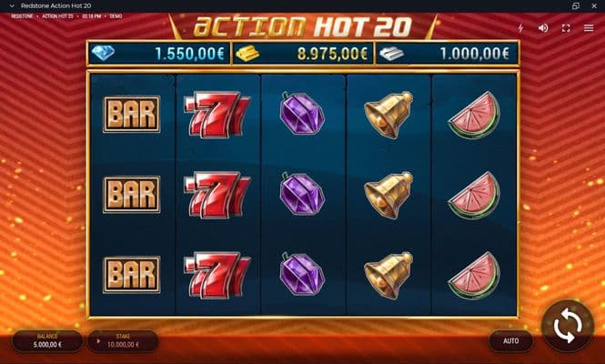
Task: Toggle fullscreen mode icon
Action: tap(566, 28)
